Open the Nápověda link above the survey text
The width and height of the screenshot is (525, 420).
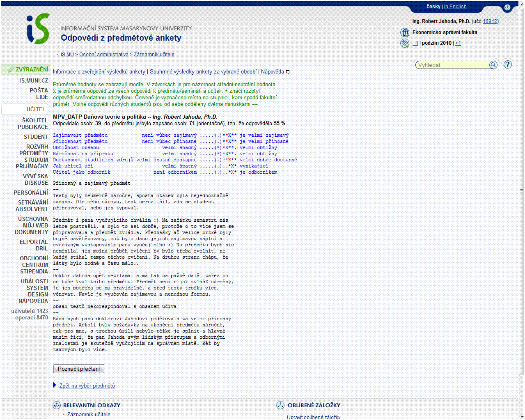[273, 72]
